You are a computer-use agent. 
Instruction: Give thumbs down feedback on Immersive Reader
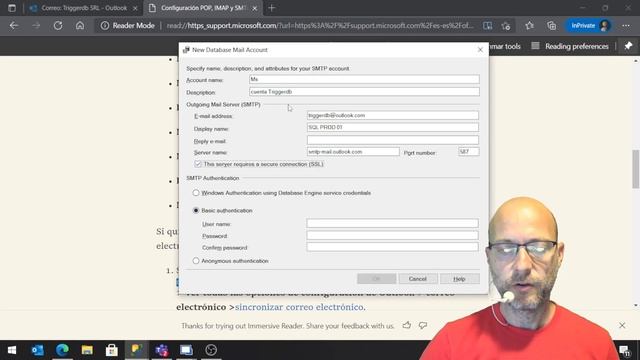[423, 325]
